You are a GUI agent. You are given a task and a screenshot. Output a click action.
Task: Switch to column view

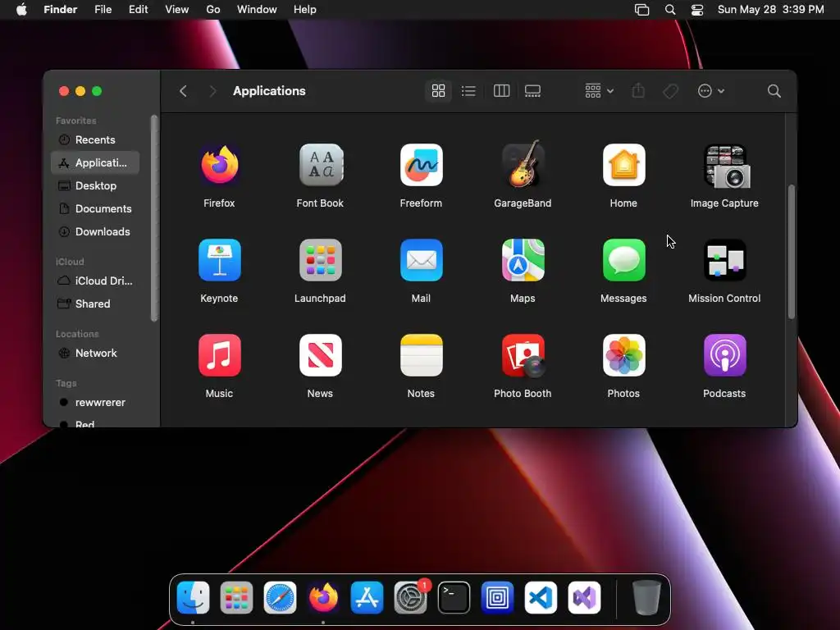501,91
